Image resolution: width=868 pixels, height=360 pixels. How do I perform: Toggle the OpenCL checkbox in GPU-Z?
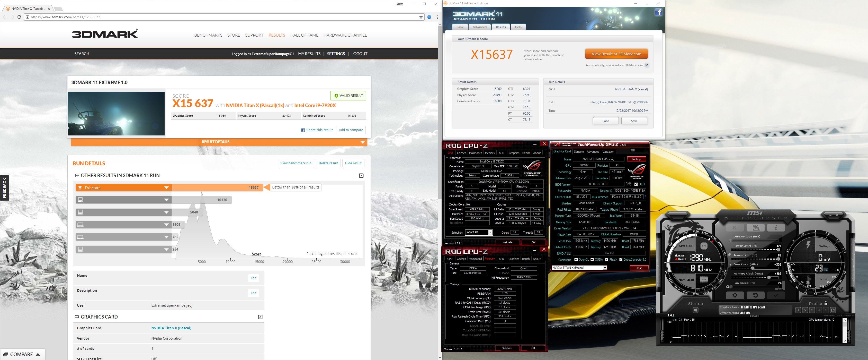(x=576, y=260)
